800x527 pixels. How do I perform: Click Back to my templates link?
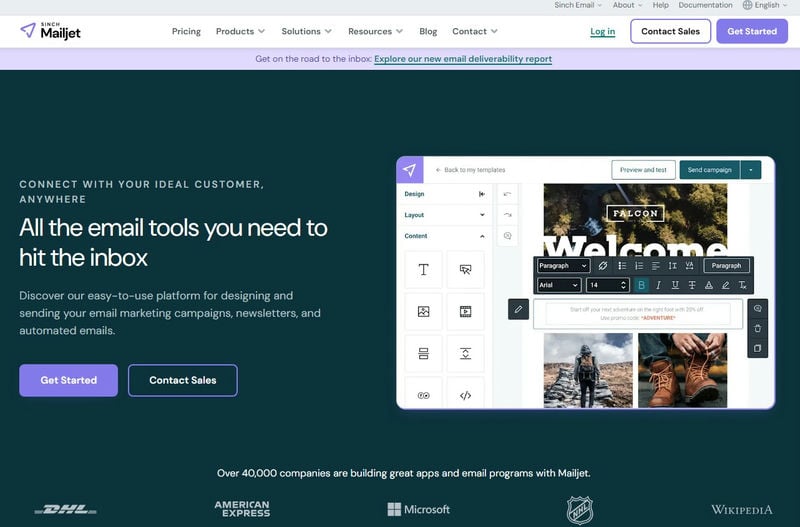click(x=470, y=170)
